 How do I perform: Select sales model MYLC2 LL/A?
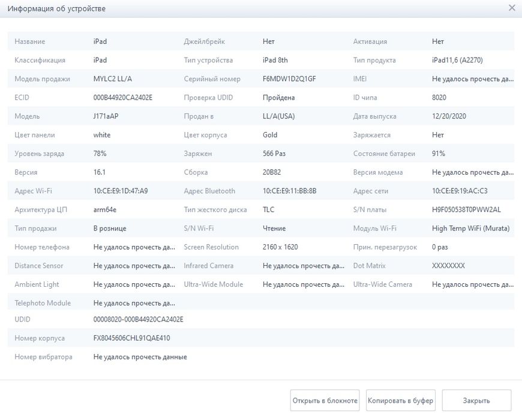tap(113, 79)
